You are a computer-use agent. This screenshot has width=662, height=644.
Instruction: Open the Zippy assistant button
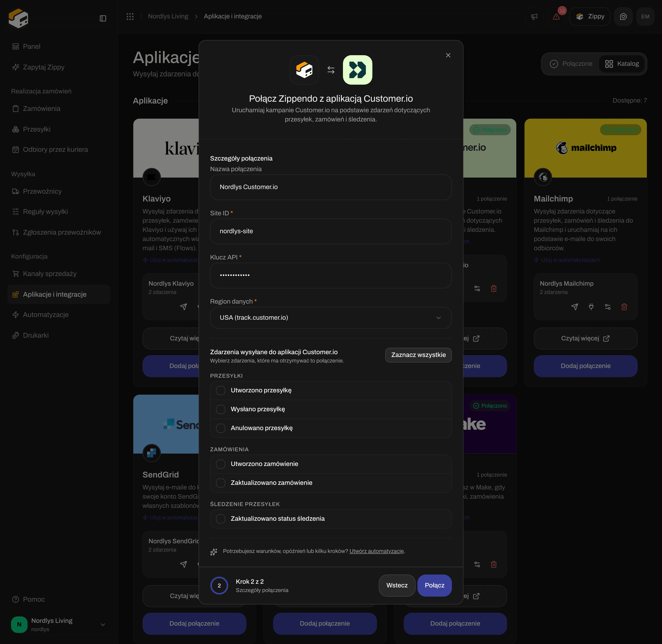click(590, 17)
